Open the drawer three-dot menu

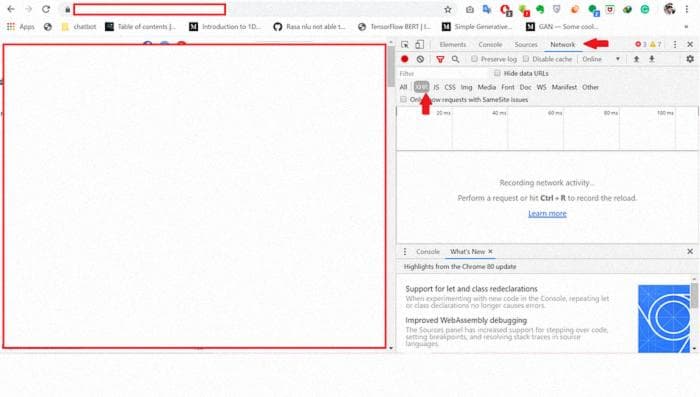[x=404, y=252]
